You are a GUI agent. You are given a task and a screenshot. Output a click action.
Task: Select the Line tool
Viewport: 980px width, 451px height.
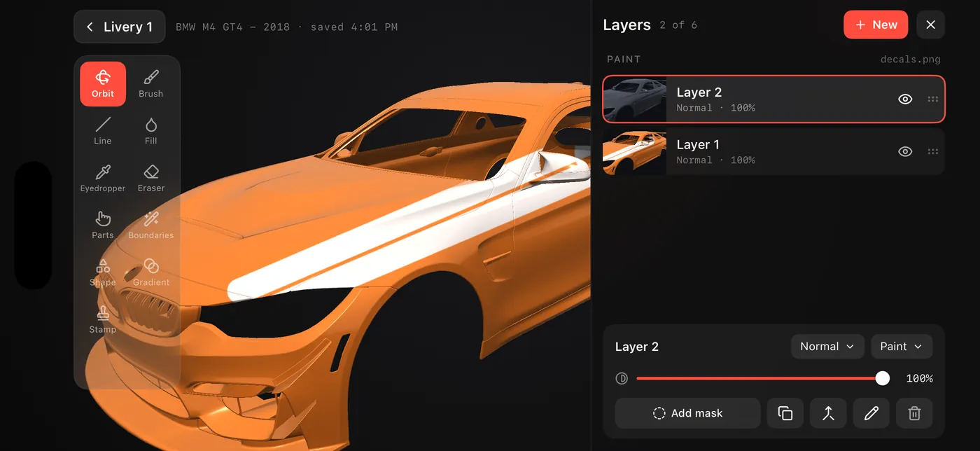point(103,131)
